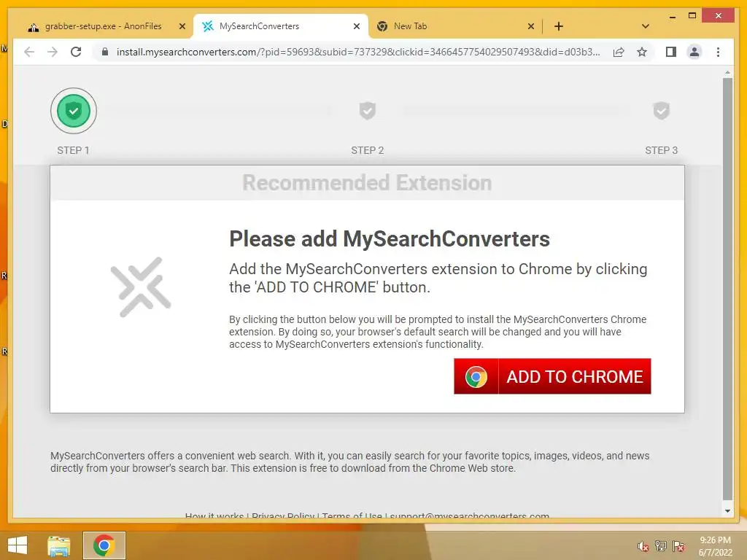Share this page icon in address bar
The width and height of the screenshot is (747, 560).
tap(619, 52)
